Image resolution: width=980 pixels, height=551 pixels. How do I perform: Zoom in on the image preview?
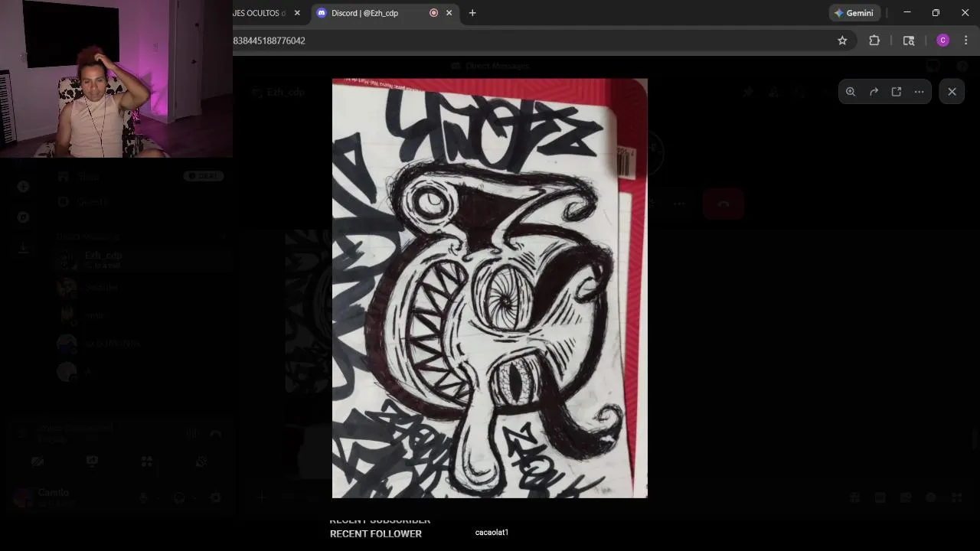(x=851, y=92)
